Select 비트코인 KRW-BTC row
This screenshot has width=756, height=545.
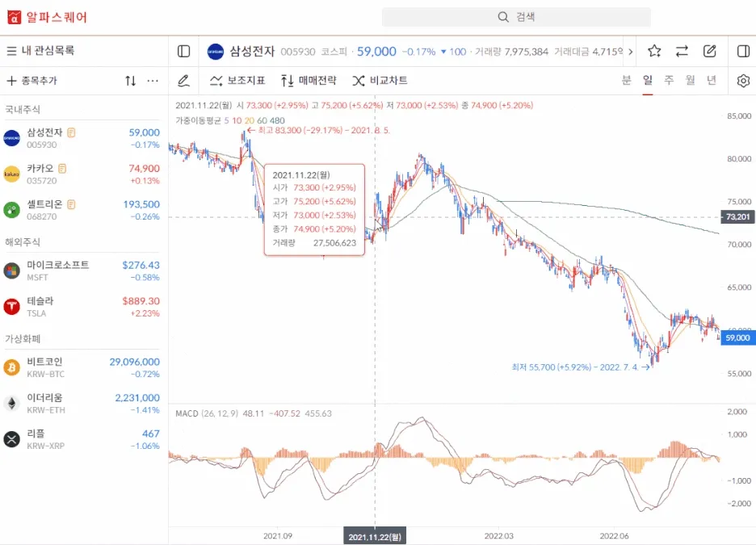(84, 367)
